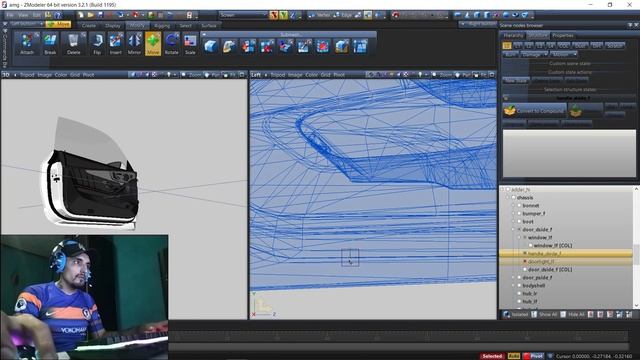Image resolution: width=640 pixels, height=360 pixels.
Task: Open the Display ribbon tab
Action: 113,25
